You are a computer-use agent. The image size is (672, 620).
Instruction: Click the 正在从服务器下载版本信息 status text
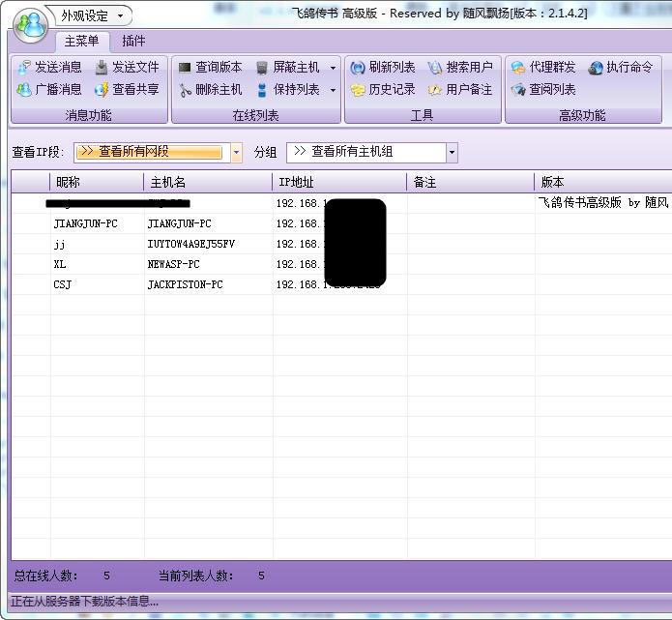[85, 602]
